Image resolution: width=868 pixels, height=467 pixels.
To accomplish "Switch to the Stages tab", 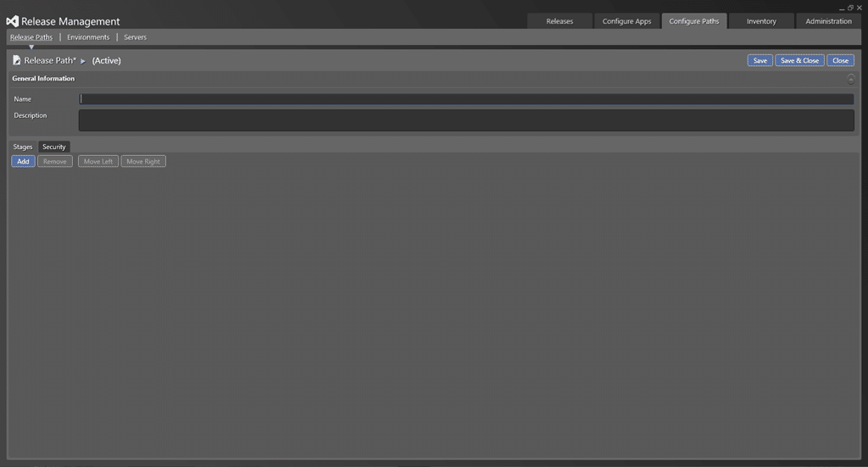I will click(x=23, y=147).
